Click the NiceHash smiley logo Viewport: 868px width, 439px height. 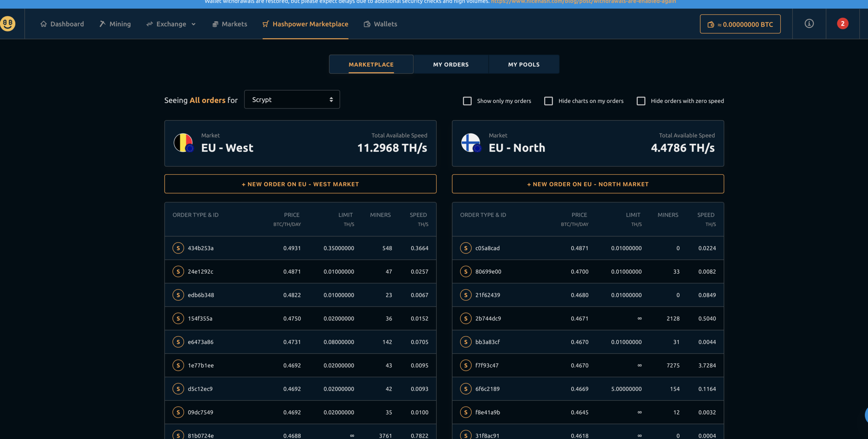pyautogui.click(x=7, y=24)
